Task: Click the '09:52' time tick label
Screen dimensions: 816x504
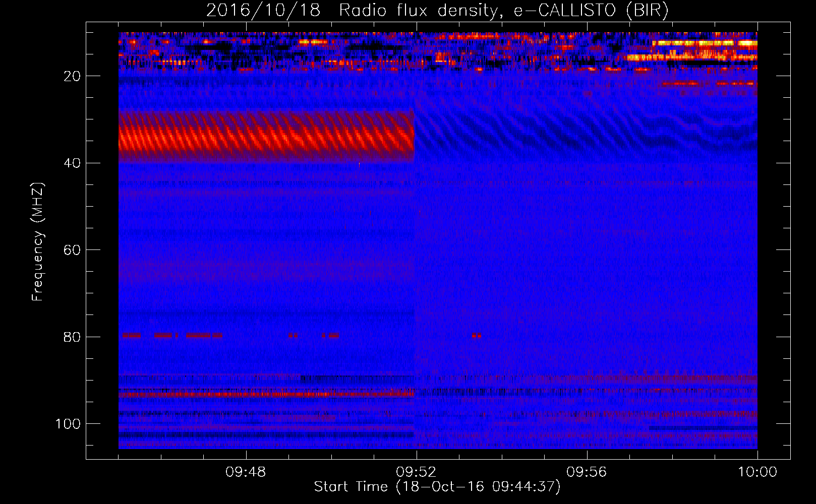Action: click(x=416, y=472)
